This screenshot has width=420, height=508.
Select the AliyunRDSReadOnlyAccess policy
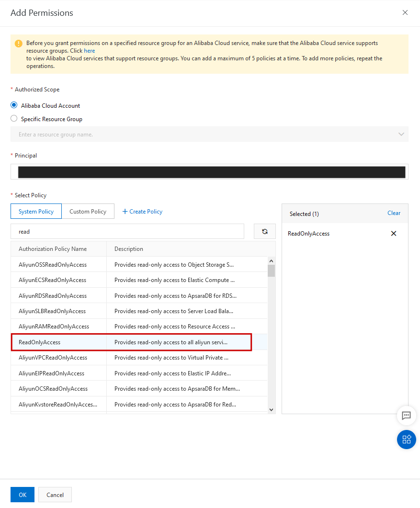[x=53, y=295]
